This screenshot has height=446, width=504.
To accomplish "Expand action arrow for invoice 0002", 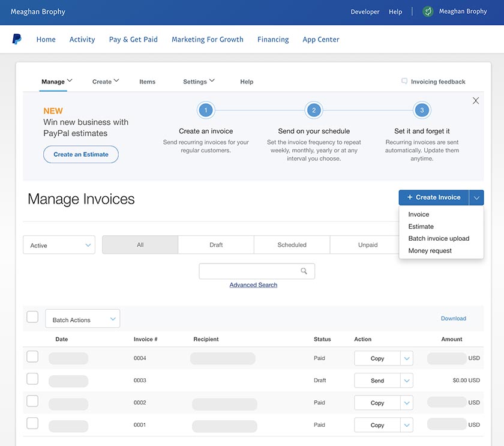I will [x=407, y=403].
